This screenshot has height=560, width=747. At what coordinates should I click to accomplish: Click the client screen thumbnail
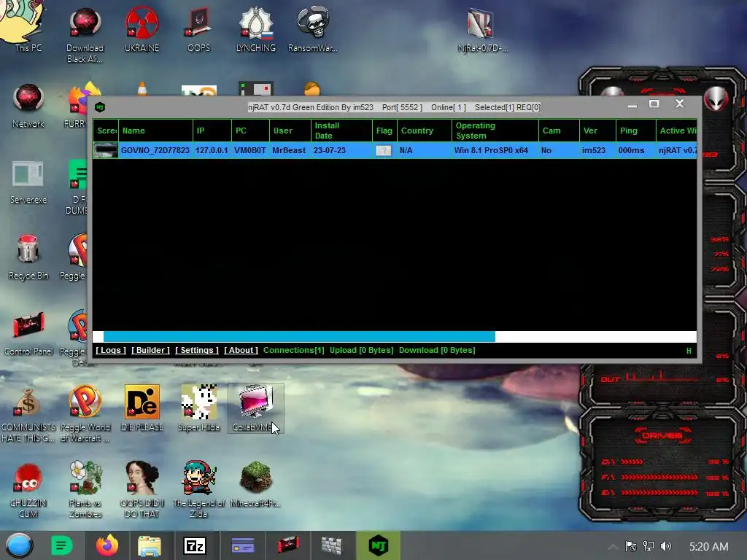point(105,150)
